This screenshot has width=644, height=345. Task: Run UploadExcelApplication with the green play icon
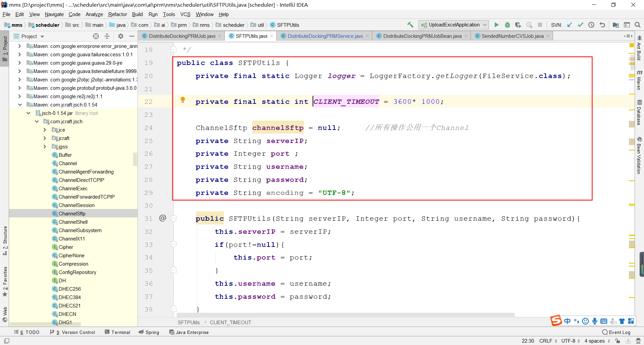(x=497, y=25)
